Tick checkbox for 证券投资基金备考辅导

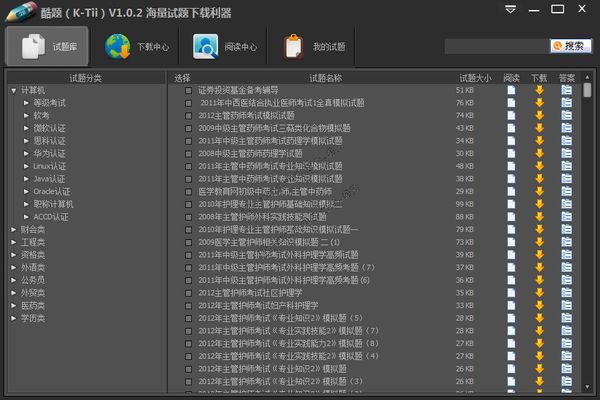point(188,91)
